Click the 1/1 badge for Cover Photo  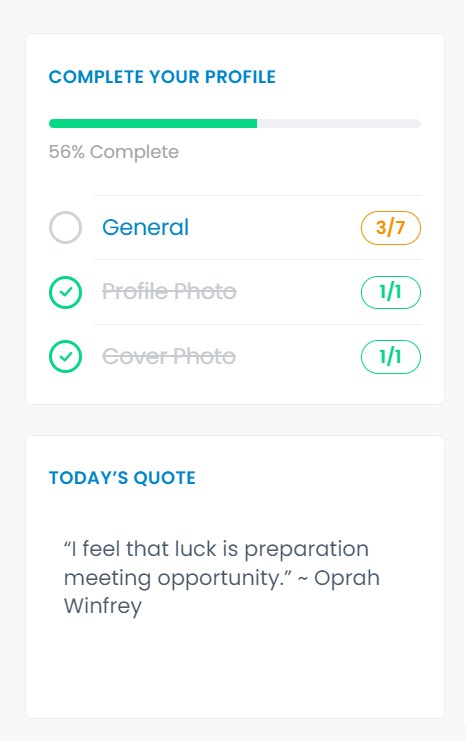pyautogui.click(x=391, y=357)
